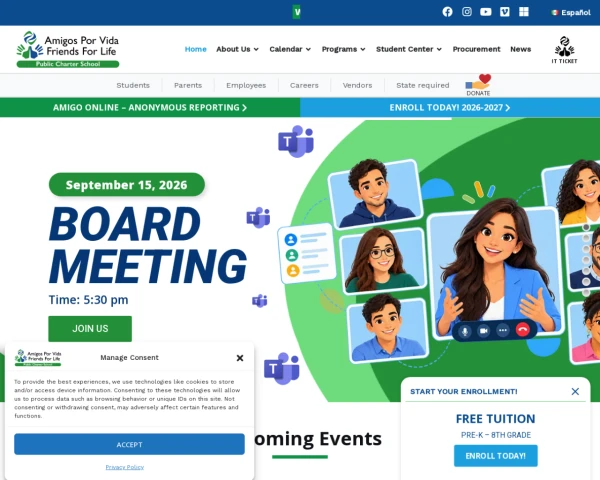Expand the About Us dropdown menu
This screenshot has width=600, height=480.
click(238, 49)
